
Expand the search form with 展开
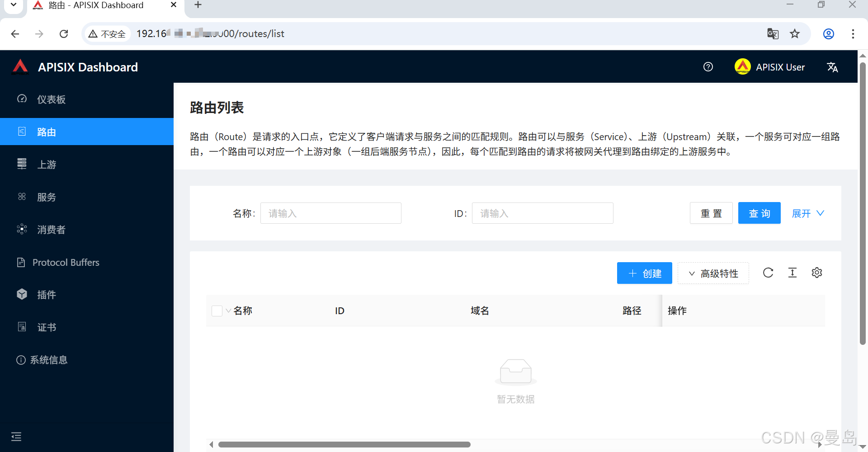pyautogui.click(x=808, y=213)
